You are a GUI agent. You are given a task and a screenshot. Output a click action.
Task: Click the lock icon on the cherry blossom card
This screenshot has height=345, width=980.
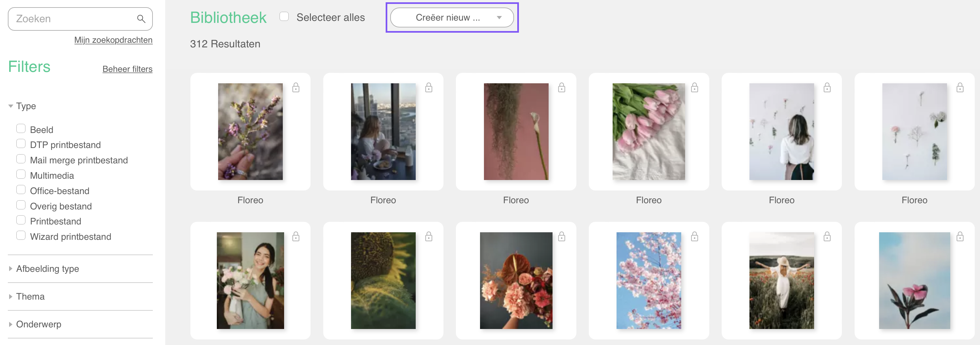click(694, 237)
